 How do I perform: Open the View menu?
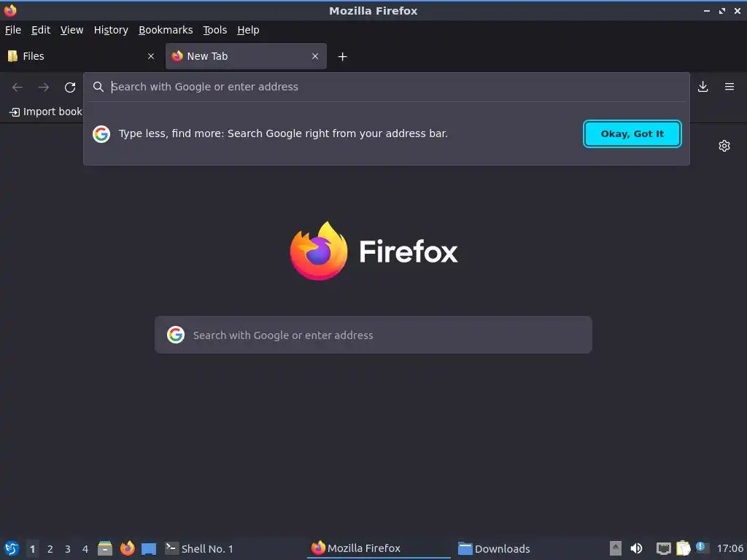point(72,30)
